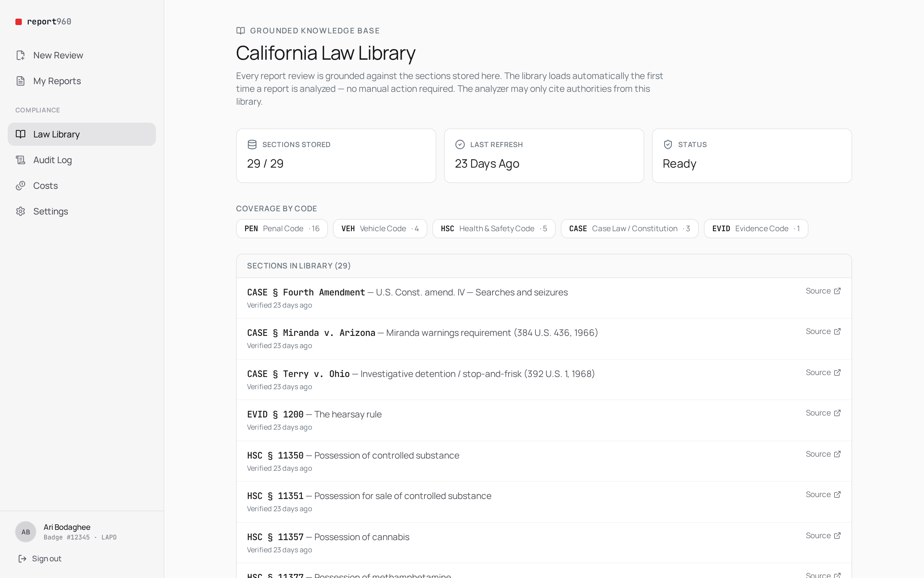Click external-link icon on EVID § 1200 row

click(837, 413)
